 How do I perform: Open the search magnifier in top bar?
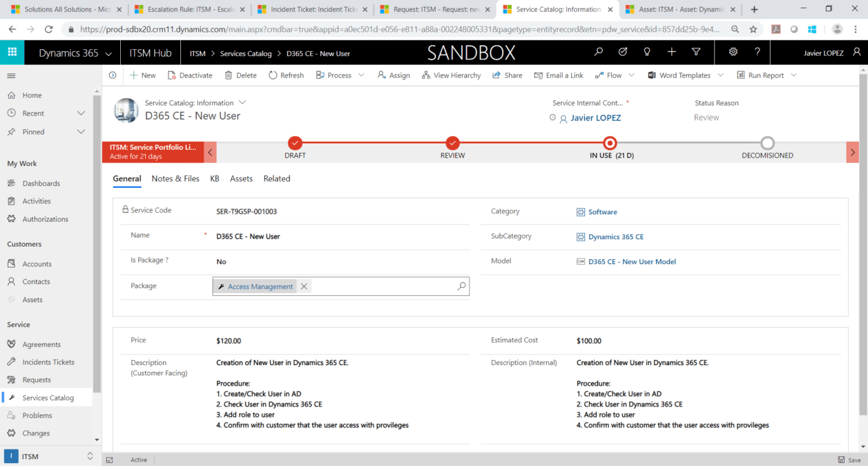coord(599,53)
